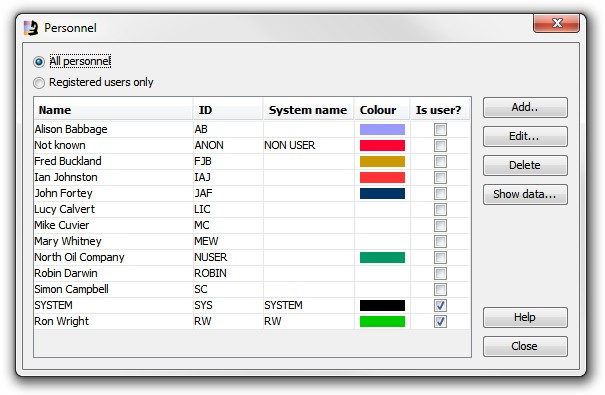Click SYSTEM's black colour swatch
Viewport: 605px width, 395px height.
coord(382,306)
